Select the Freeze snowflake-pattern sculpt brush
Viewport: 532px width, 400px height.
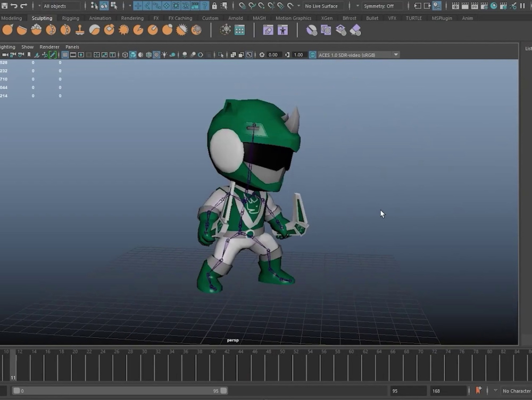click(196, 30)
